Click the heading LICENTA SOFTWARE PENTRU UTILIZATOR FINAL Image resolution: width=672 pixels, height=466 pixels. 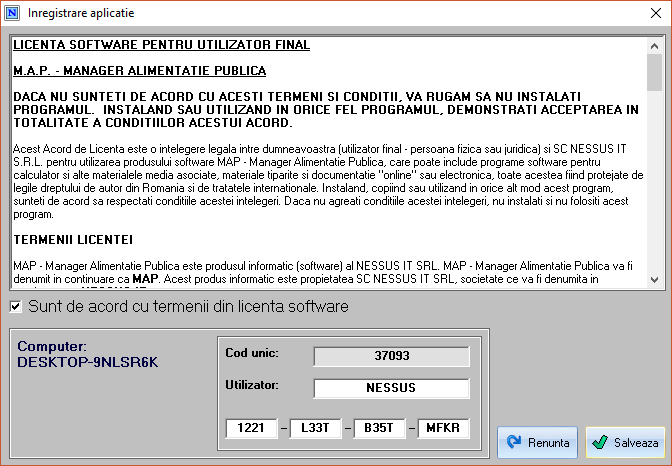(x=162, y=45)
